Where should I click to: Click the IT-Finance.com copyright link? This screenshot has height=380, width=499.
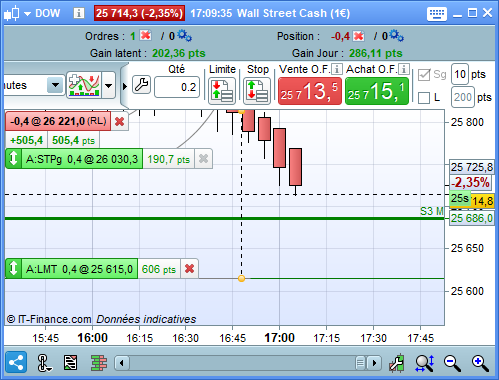pyautogui.click(x=49, y=319)
